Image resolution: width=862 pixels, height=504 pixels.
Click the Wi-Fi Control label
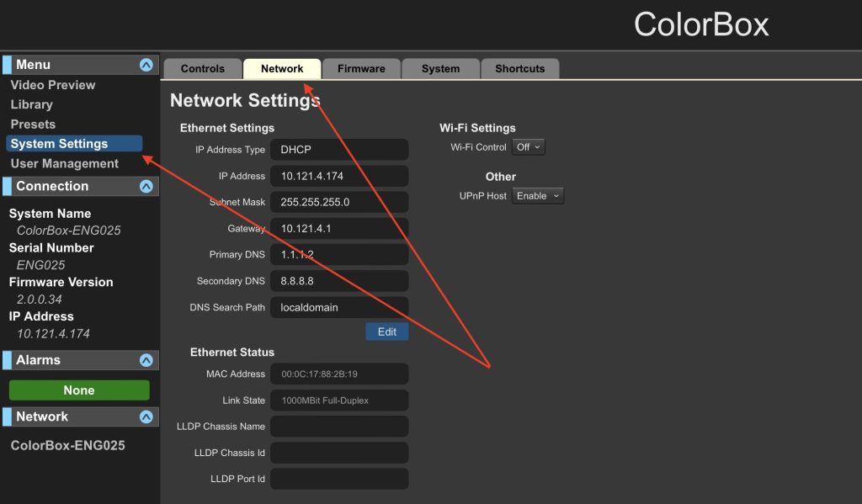click(x=478, y=147)
